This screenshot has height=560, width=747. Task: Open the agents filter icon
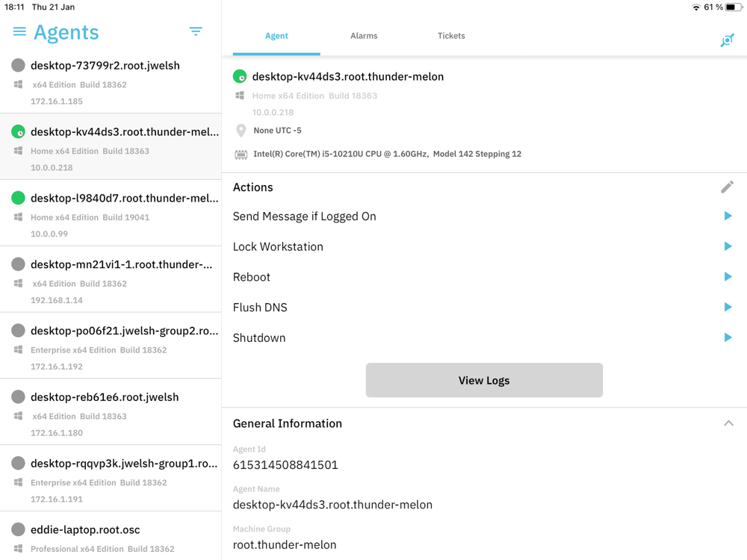[x=196, y=31]
